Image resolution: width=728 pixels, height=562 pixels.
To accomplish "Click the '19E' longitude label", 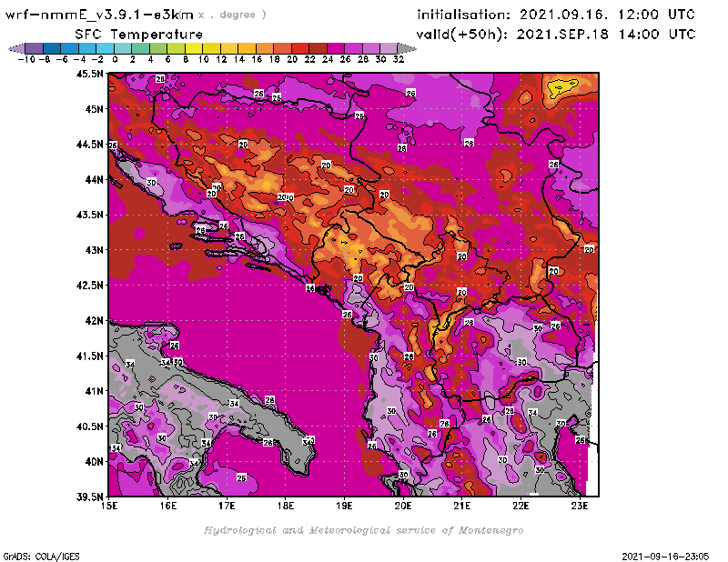I will [344, 506].
